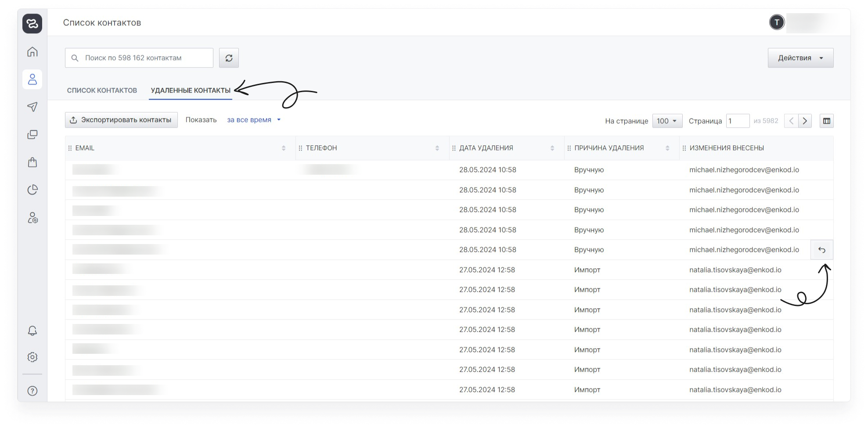Click the refresh contacts button
Screen dimensions: 868x428
click(x=229, y=58)
